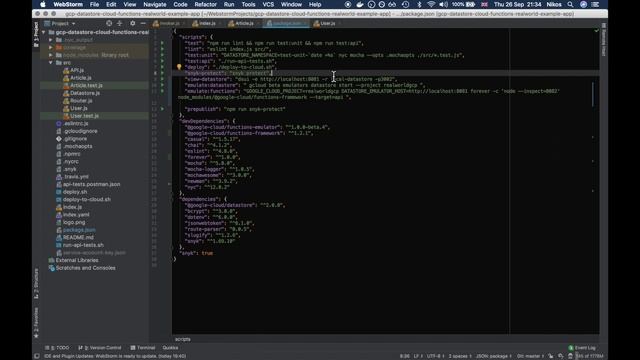Open macOS Spotlight search icon
This screenshot has height=360, width=640.
570,4
